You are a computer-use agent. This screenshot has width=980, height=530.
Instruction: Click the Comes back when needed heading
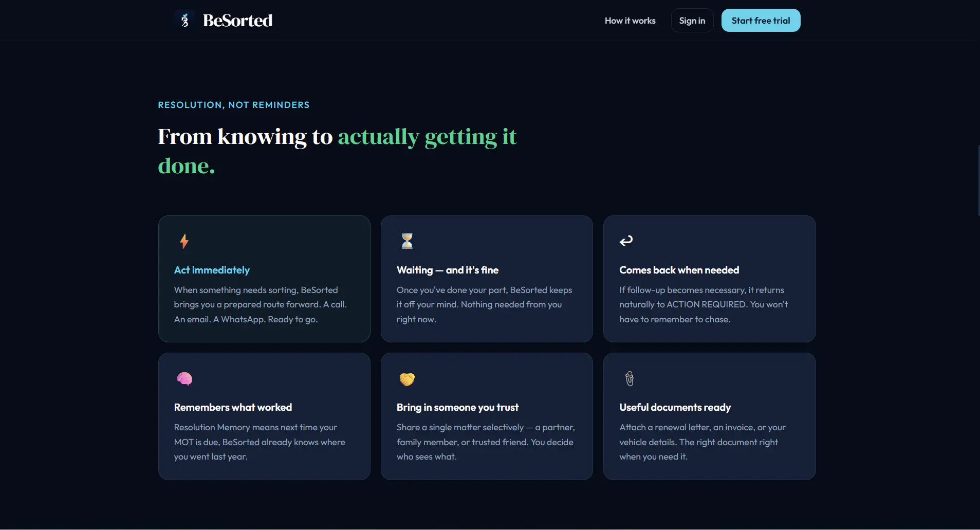pyautogui.click(x=679, y=270)
